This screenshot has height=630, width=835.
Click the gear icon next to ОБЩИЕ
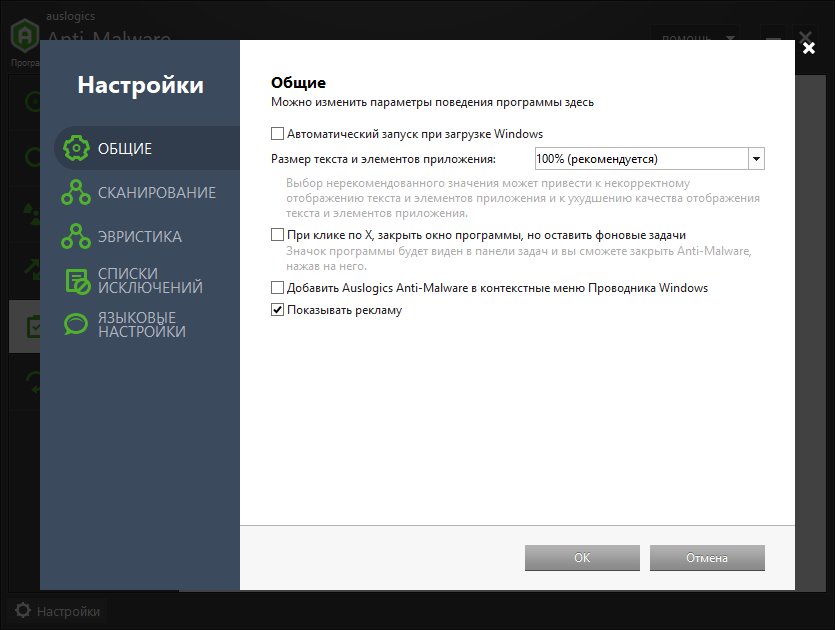76,149
